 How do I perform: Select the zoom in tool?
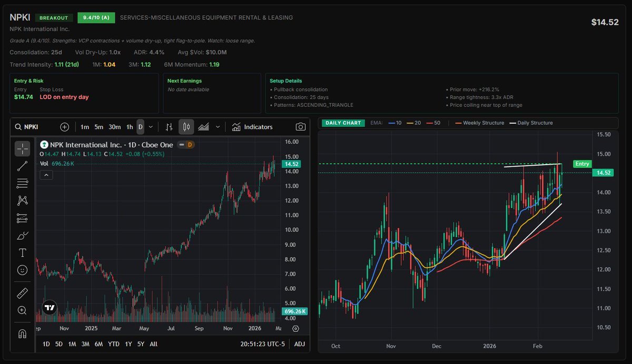tap(23, 310)
